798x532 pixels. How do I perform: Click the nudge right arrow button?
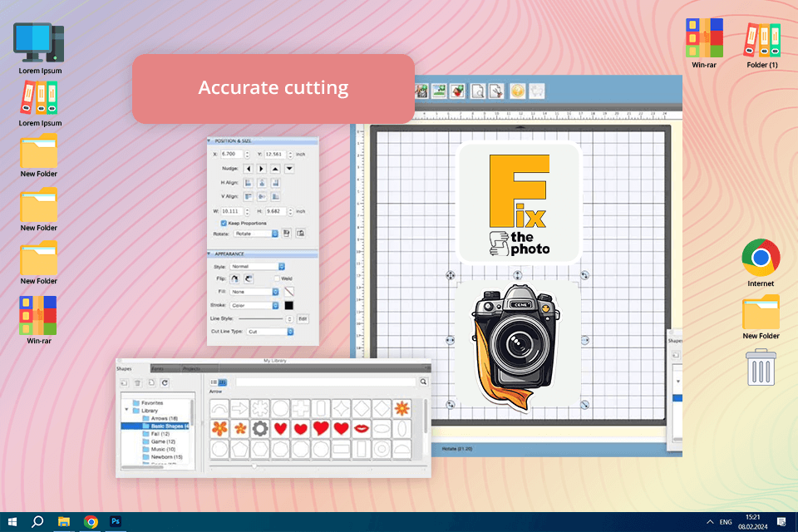point(262,169)
